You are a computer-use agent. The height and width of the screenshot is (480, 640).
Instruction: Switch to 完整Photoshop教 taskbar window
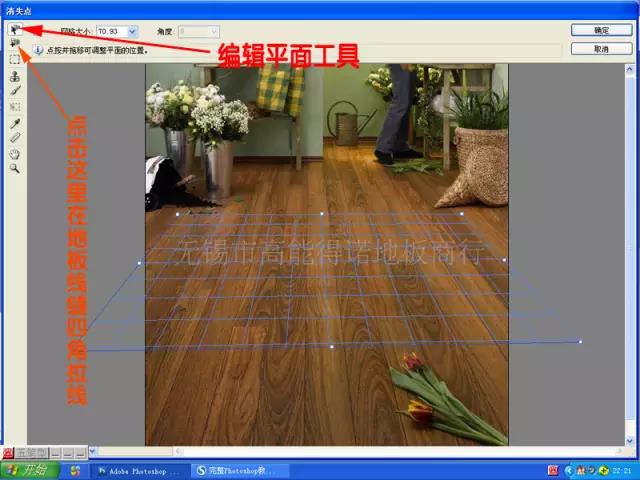240,471
